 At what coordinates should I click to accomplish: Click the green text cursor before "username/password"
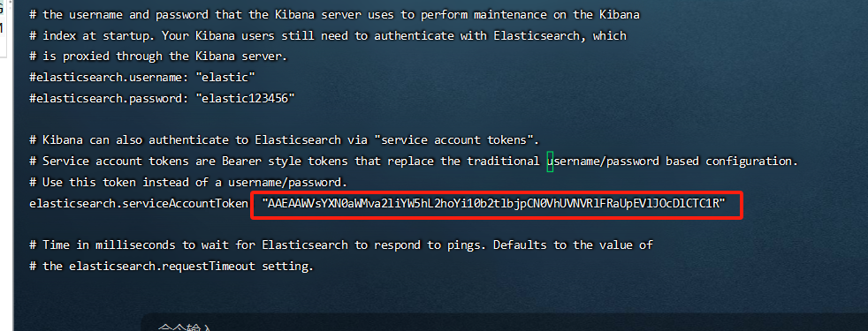(x=550, y=162)
